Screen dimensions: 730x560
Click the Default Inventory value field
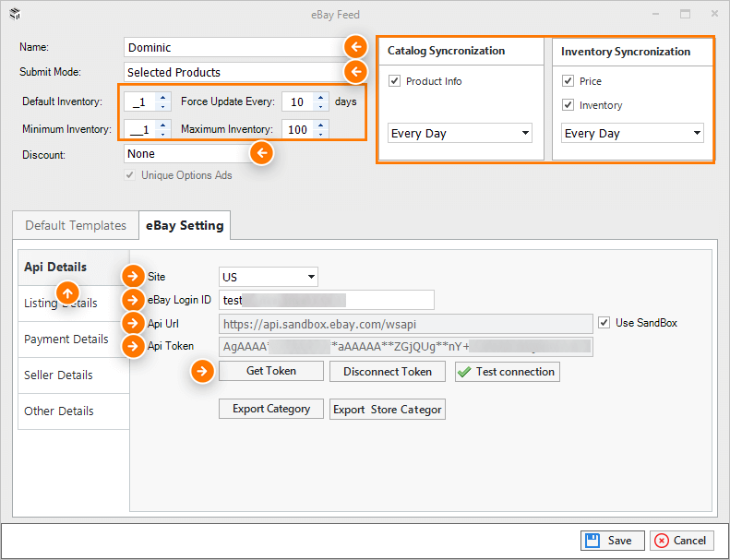point(140,102)
